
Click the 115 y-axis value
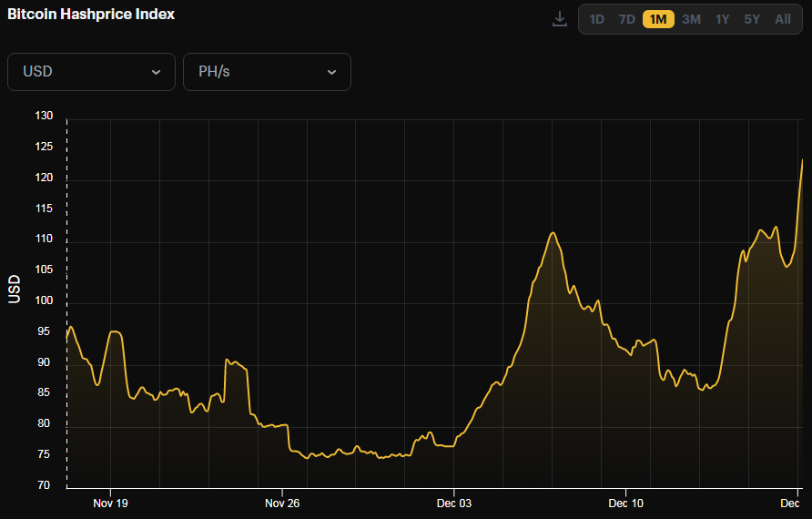tap(44, 209)
